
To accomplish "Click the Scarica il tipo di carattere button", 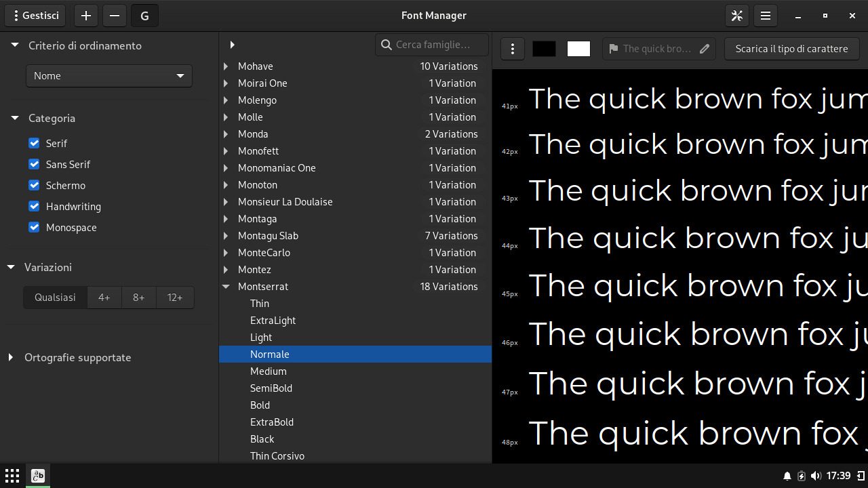I will (791, 49).
